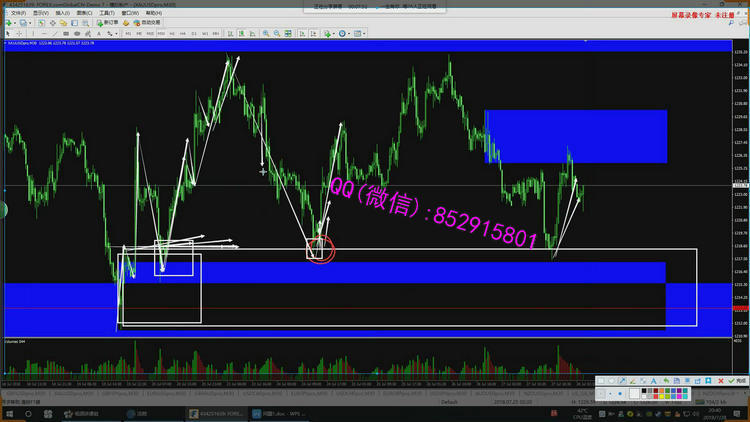Click the zoom in chart icon

pos(265,33)
